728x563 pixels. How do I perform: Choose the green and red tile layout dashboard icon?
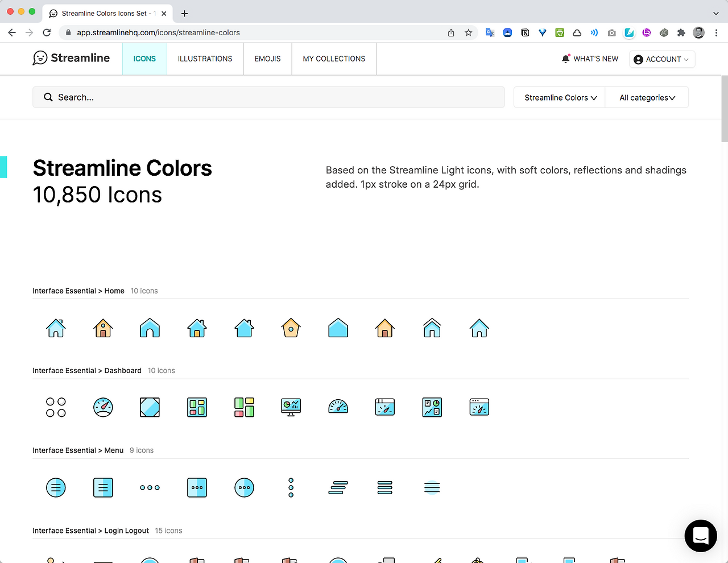coord(244,407)
